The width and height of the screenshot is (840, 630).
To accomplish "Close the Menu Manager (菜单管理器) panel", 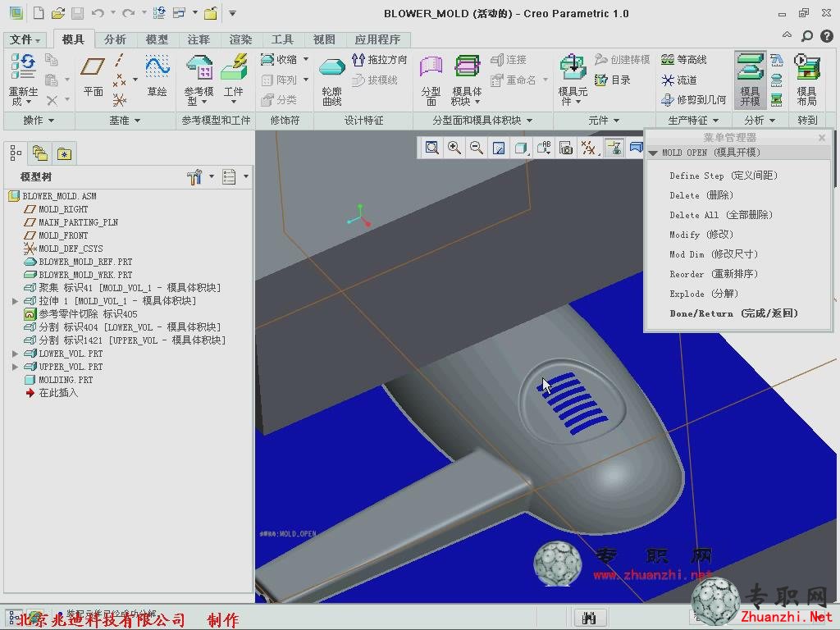I will pos(822,138).
